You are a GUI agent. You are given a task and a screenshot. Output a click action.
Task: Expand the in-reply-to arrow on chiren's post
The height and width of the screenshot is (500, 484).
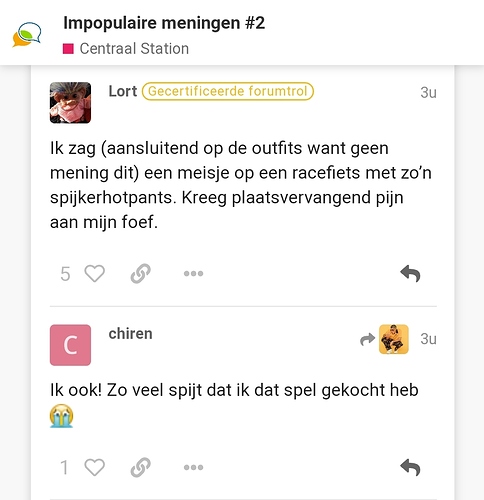[x=368, y=339]
